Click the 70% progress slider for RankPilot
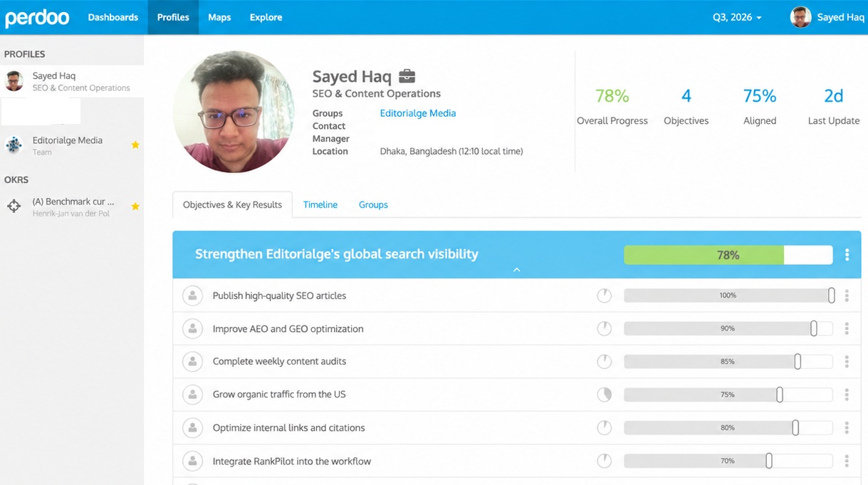Viewport: 868px width, 485px height. point(728,461)
